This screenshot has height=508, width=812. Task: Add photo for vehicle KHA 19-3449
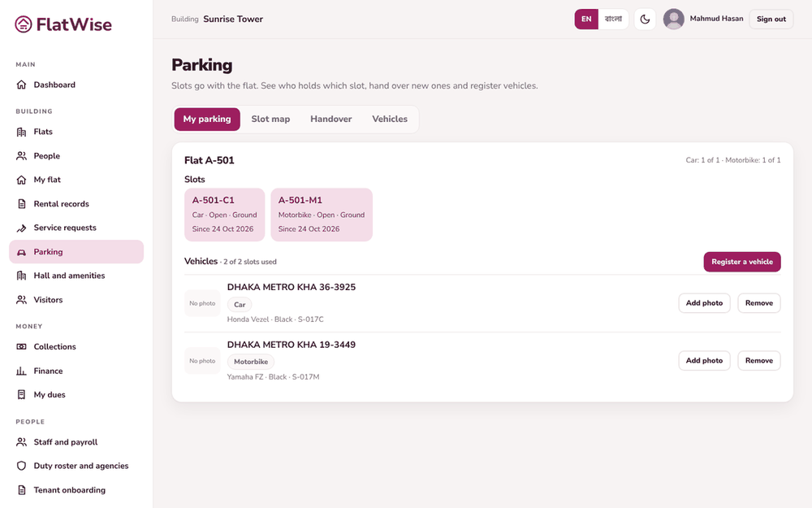pyautogui.click(x=704, y=361)
